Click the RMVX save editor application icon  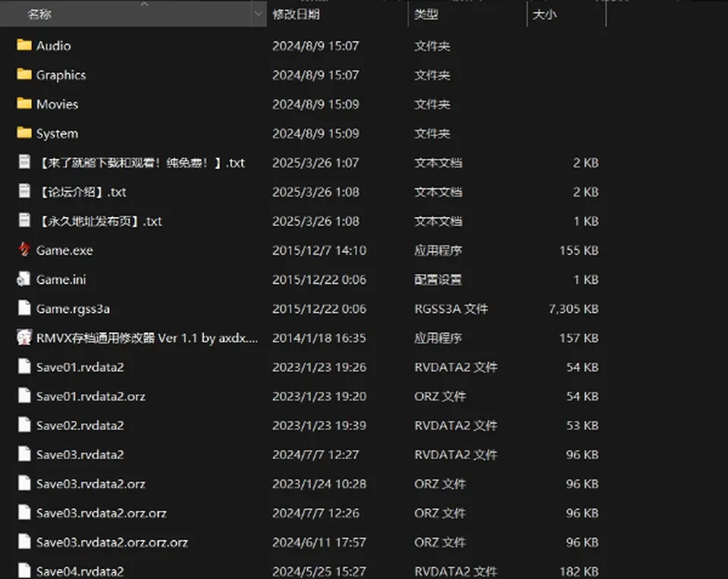24,338
